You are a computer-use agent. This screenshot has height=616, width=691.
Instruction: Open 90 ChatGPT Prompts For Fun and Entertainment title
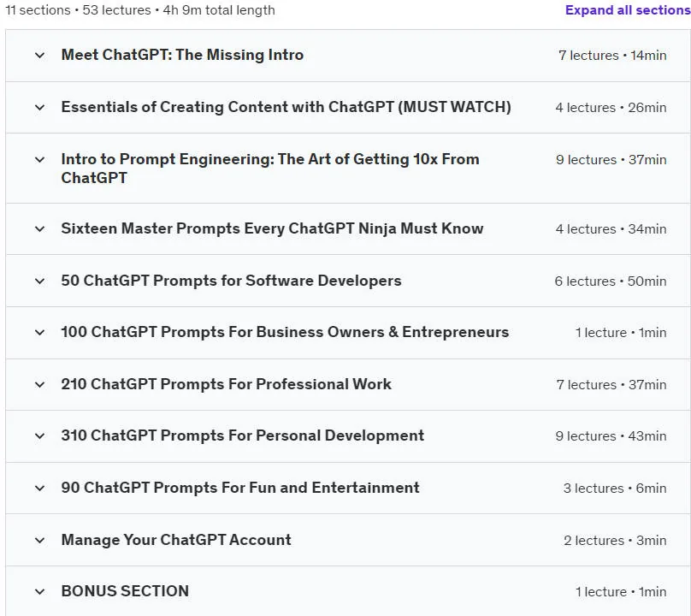tap(240, 488)
